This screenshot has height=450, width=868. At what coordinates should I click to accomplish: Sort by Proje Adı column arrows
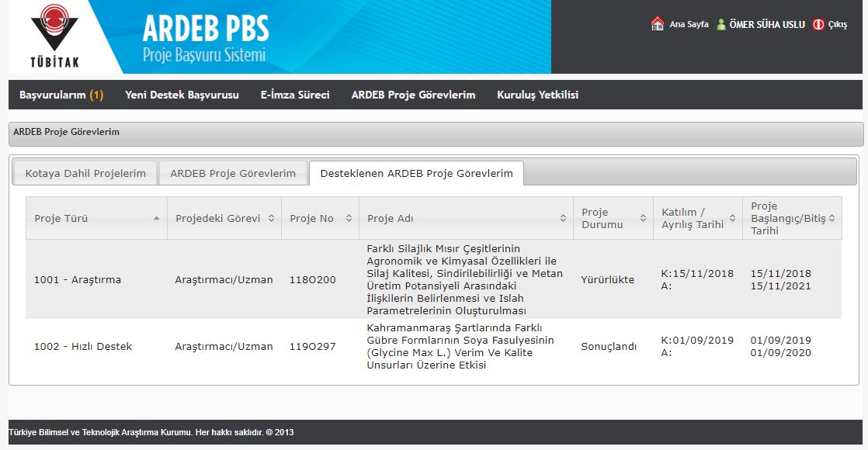(563, 218)
